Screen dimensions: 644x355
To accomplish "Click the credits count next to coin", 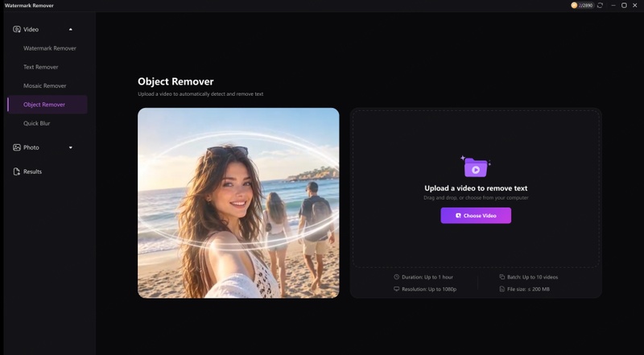I will (586, 6).
